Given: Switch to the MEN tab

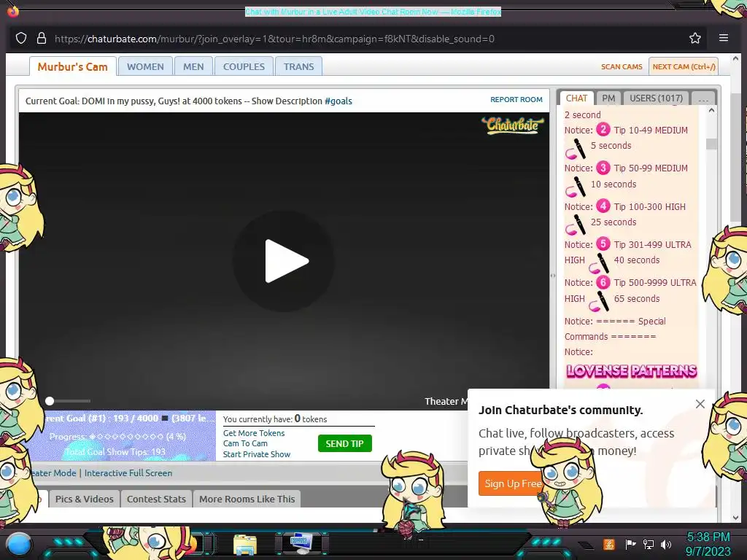Looking at the screenshot, I should point(193,66).
